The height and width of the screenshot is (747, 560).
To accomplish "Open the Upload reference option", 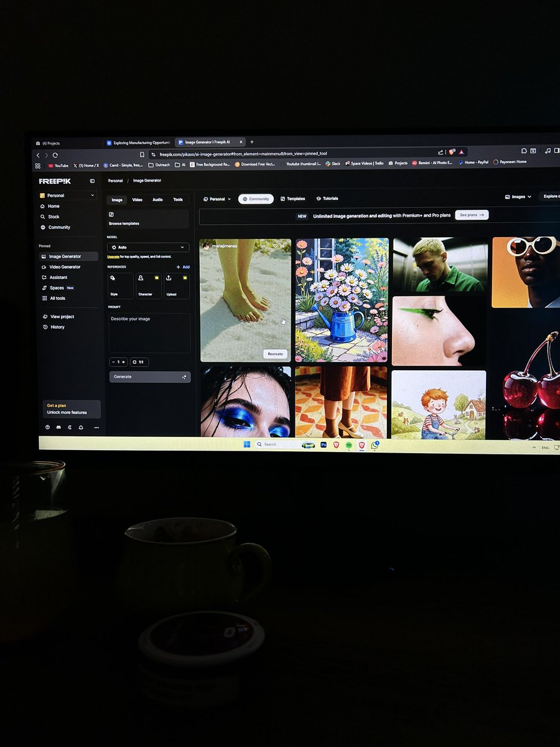I will coord(177,286).
